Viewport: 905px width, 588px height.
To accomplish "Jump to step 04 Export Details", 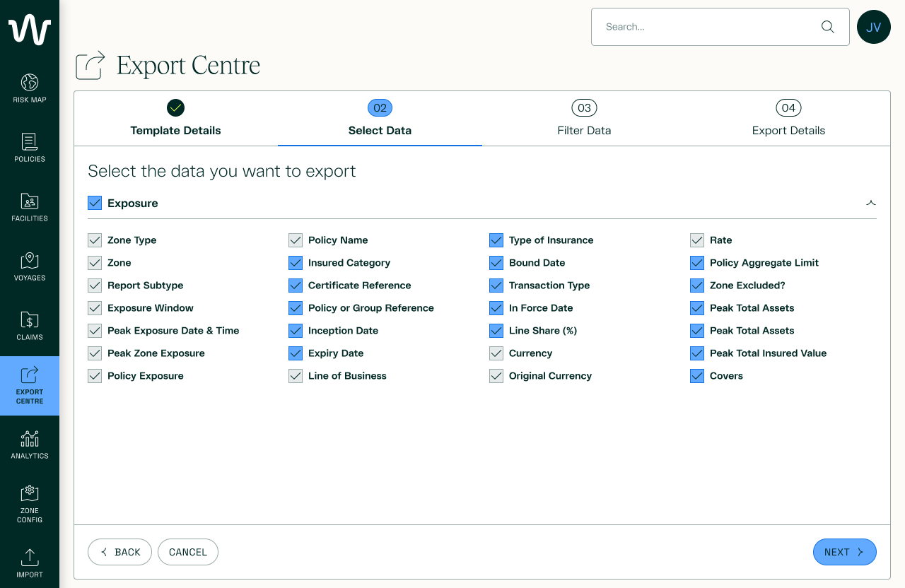I will click(x=788, y=118).
